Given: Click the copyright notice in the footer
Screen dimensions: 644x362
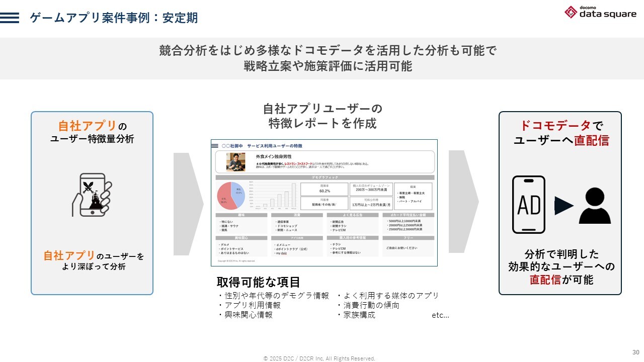Looking at the screenshot, I should 319,358.
